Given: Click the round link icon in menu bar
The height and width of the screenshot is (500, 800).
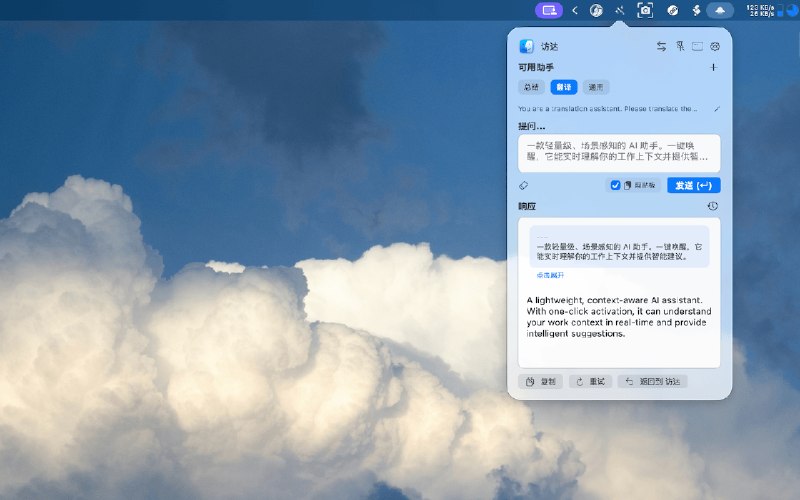Looking at the screenshot, I should (x=672, y=10).
